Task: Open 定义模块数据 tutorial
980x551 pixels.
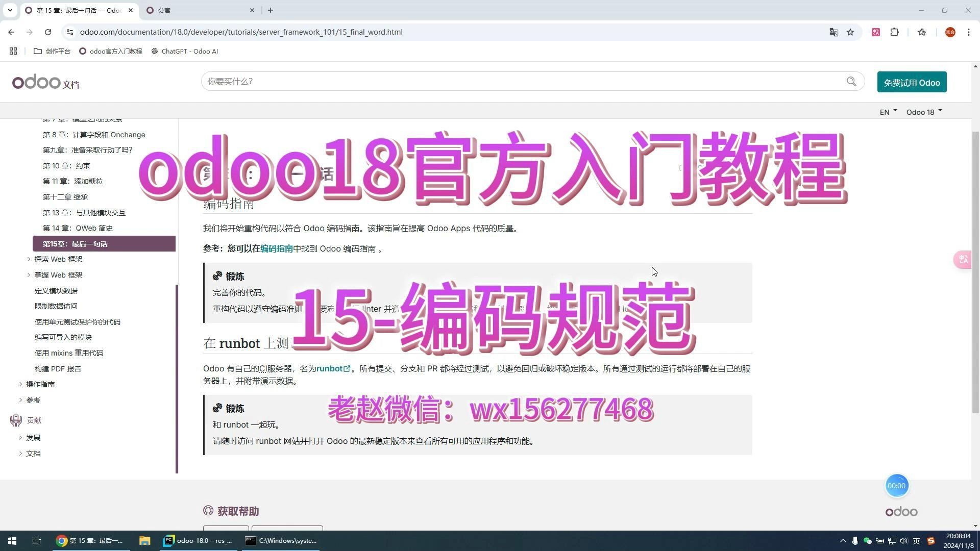Action: coord(56,291)
